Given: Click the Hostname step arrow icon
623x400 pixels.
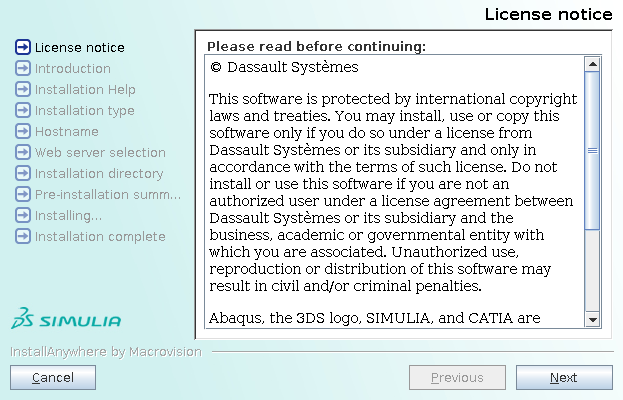Looking at the screenshot, I should [x=23, y=131].
